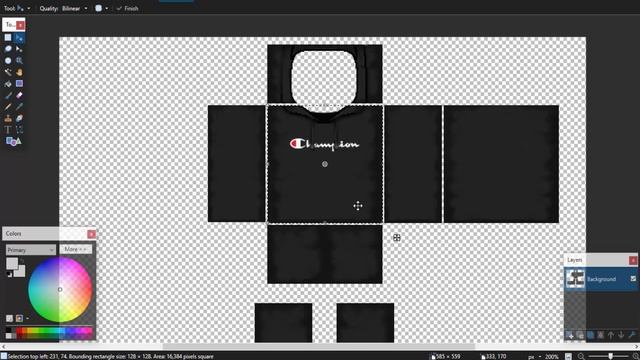Image resolution: width=640 pixels, height=360 pixels.
Task: Duplicate the layer in Layers panel
Action: 591,335
